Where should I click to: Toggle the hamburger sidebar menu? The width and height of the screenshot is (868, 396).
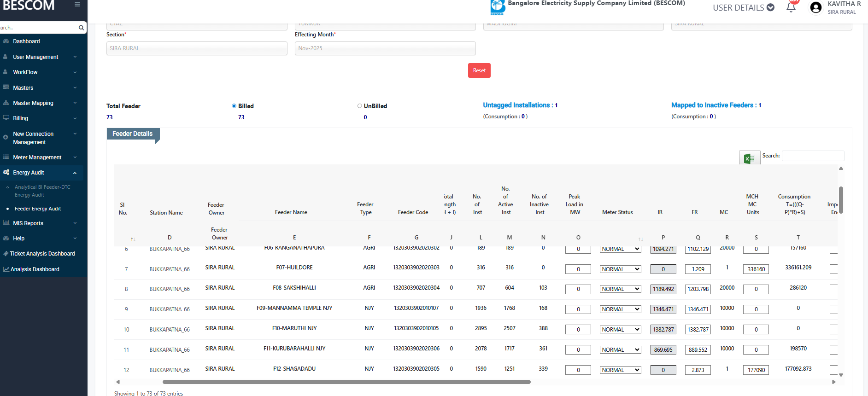(x=77, y=5)
